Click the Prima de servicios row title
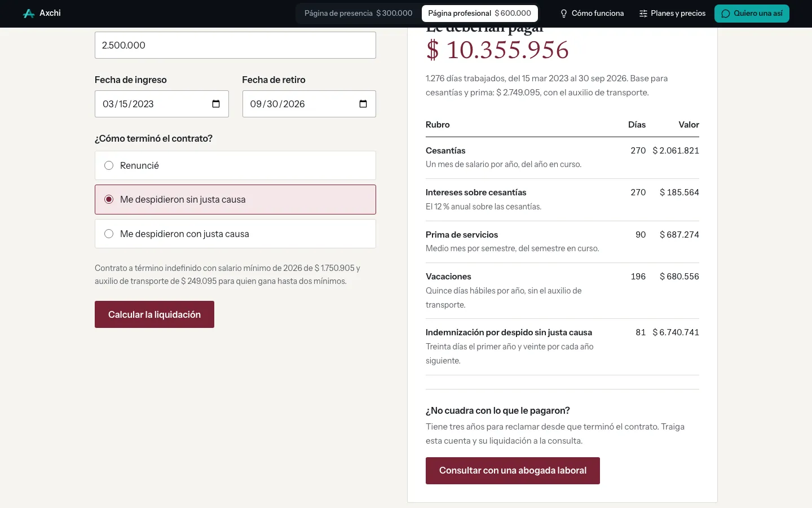812x508 pixels. pos(462,235)
